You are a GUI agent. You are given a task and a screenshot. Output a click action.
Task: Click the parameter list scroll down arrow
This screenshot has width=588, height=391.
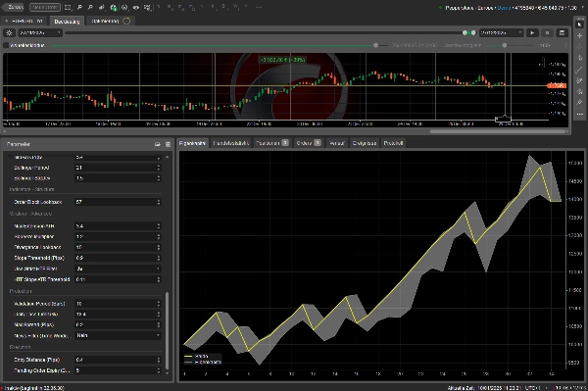(x=168, y=373)
